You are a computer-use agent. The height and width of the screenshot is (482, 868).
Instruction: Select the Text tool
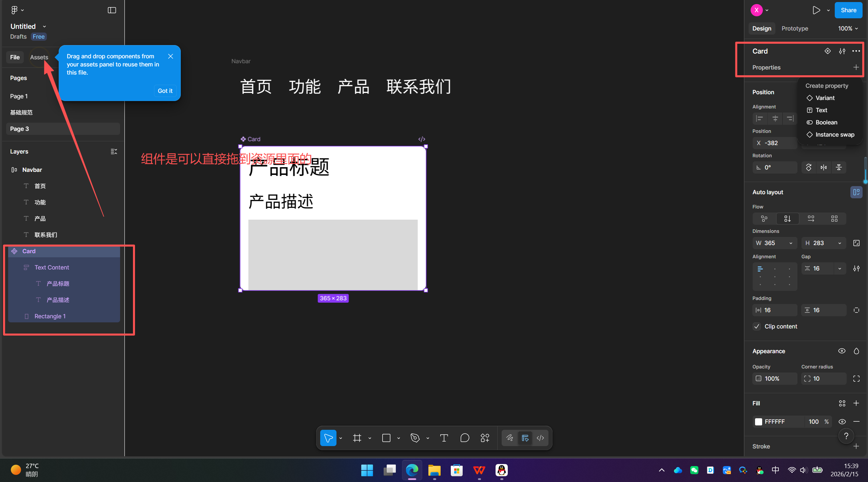[x=443, y=438]
